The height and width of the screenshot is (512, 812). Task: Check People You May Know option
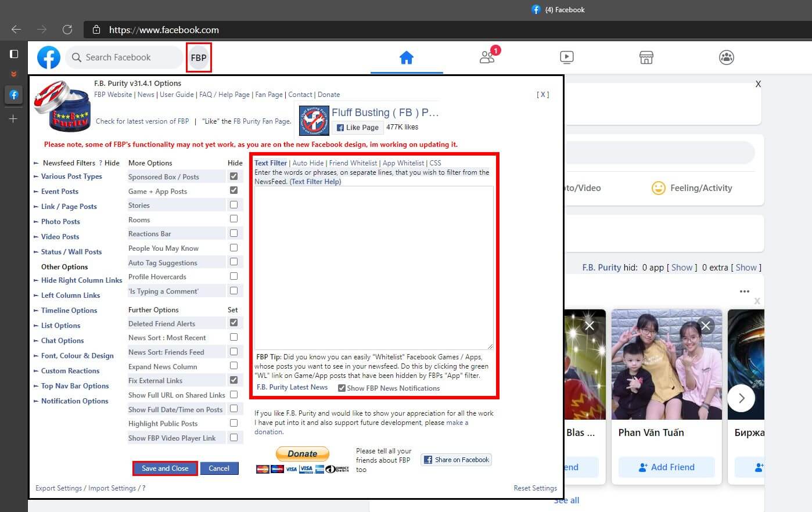233,247
